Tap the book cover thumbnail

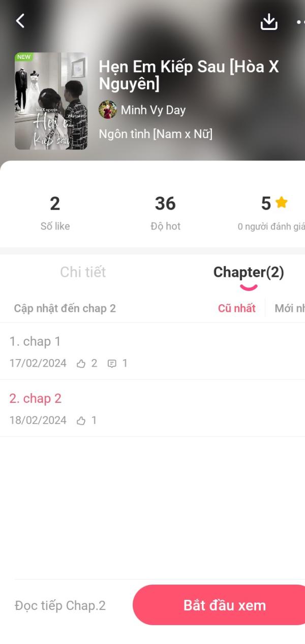point(51,101)
